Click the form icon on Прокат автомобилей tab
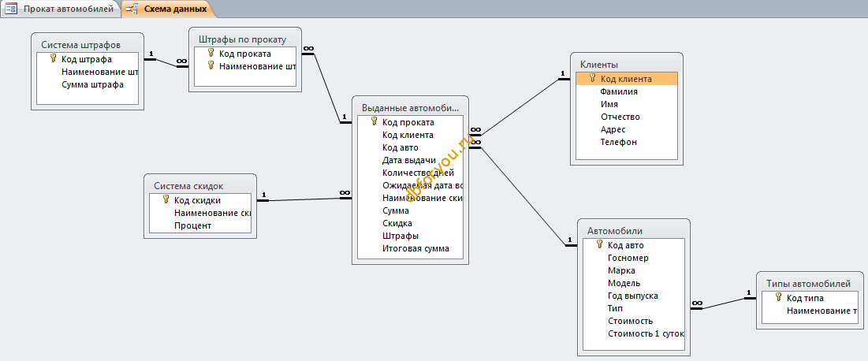Viewport: 868px width, 361px height. coord(10,9)
